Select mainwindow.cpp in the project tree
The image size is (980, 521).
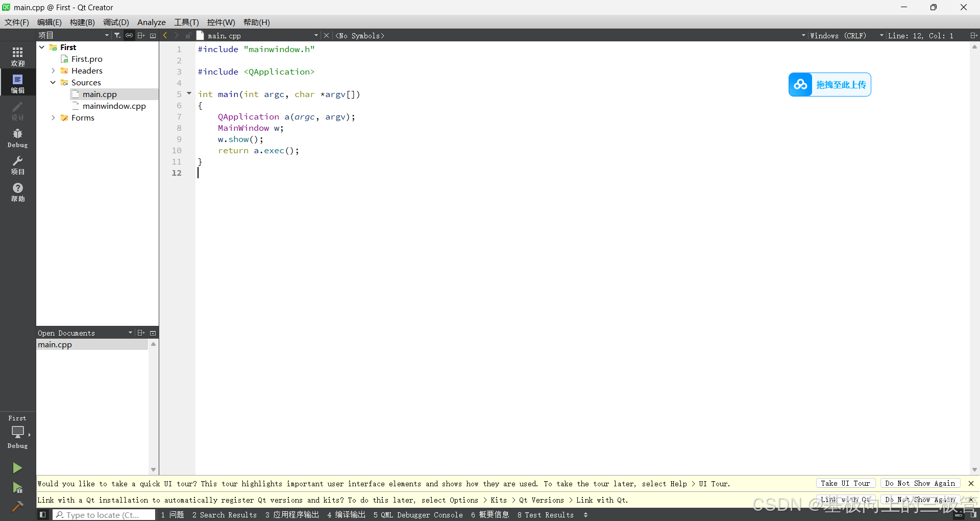click(114, 106)
